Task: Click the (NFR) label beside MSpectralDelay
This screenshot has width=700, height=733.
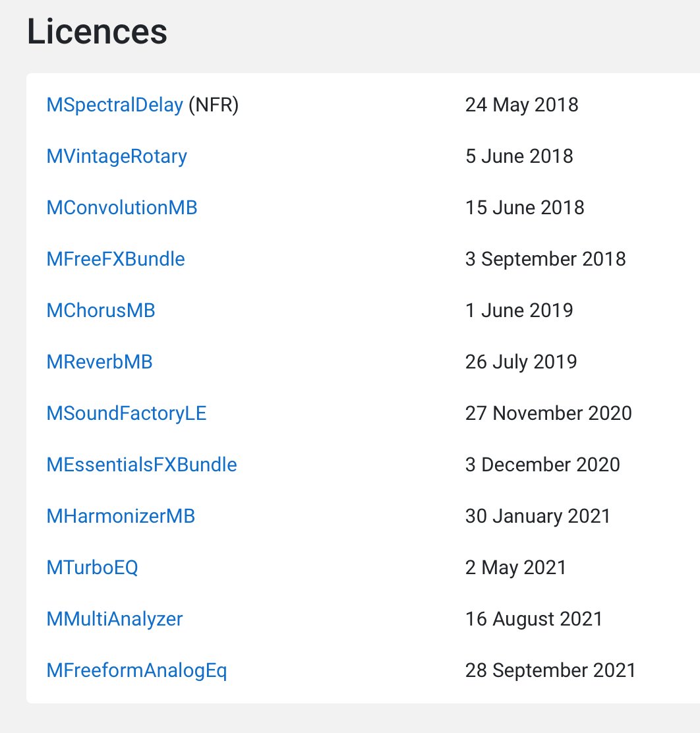Action: 214,105
